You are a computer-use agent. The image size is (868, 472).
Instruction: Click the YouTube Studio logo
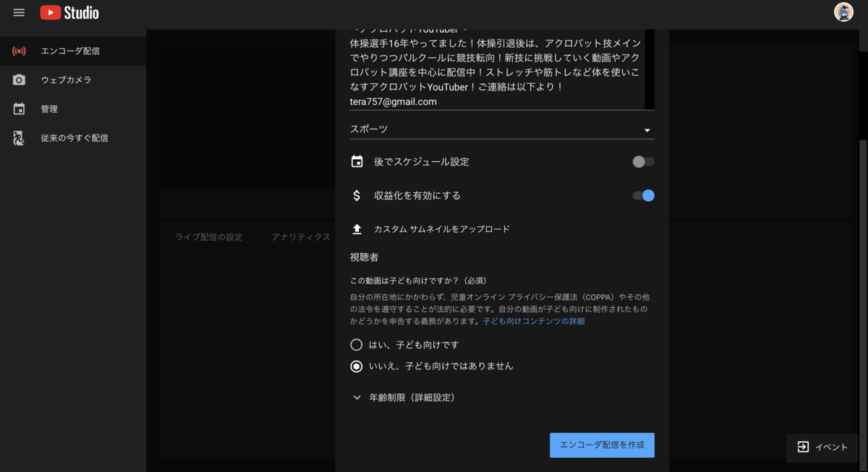click(x=69, y=12)
